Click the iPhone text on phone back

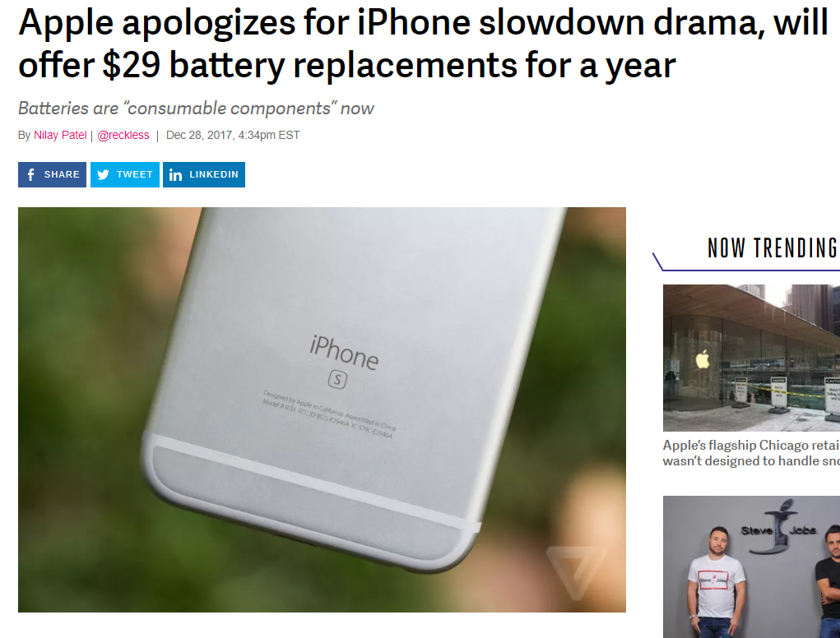click(344, 352)
